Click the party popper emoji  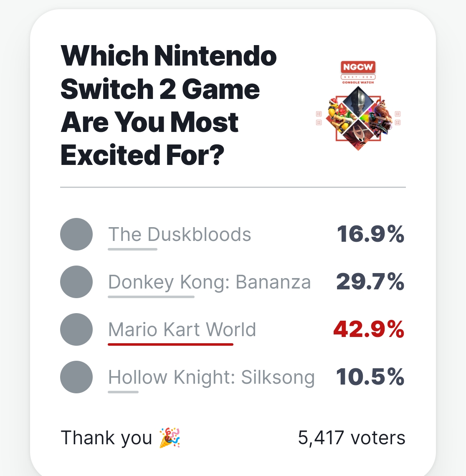click(x=170, y=438)
